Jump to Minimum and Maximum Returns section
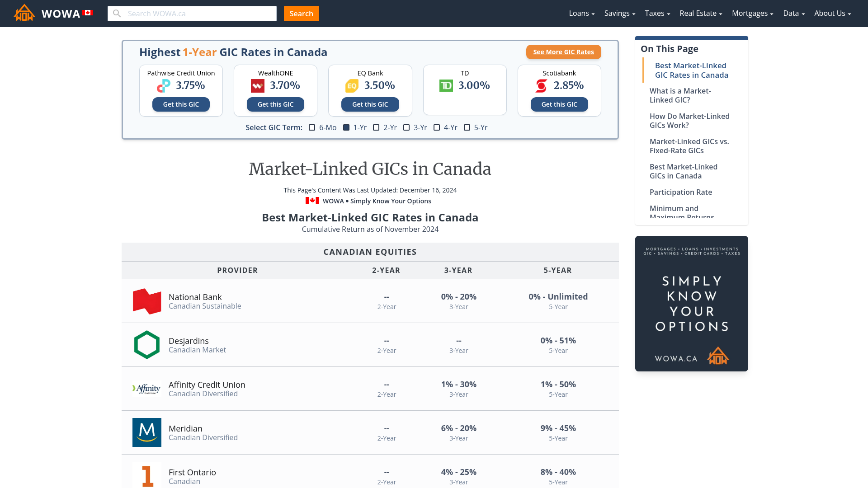Viewport: 868px width, 488px height. tap(682, 212)
